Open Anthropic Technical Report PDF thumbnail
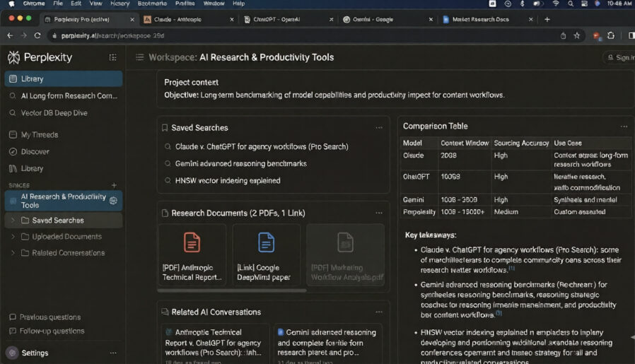The width and height of the screenshot is (635, 364). (x=192, y=254)
